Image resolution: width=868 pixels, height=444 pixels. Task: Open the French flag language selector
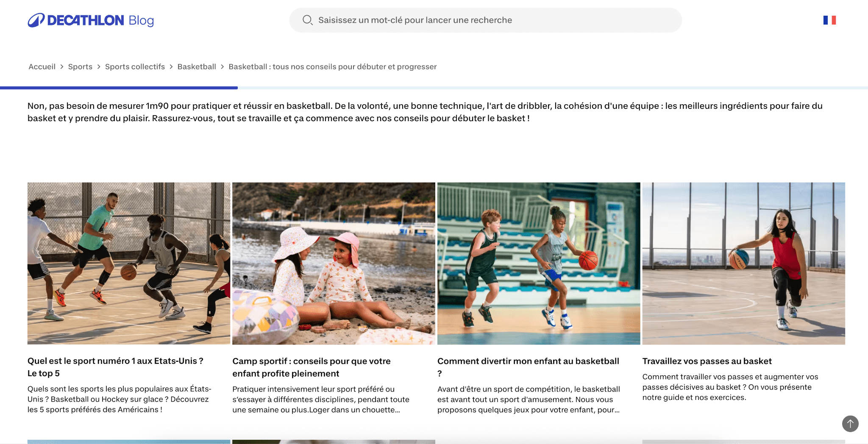click(x=829, y=20)
